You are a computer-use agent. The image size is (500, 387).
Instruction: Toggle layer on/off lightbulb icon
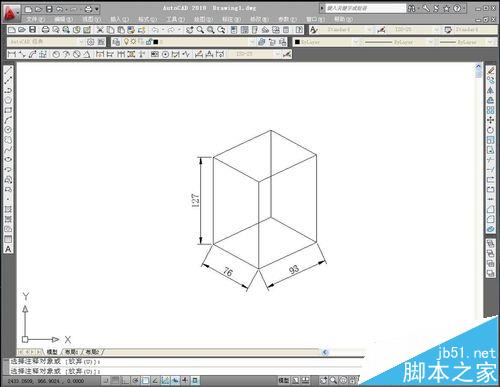[x=126, y=42]
